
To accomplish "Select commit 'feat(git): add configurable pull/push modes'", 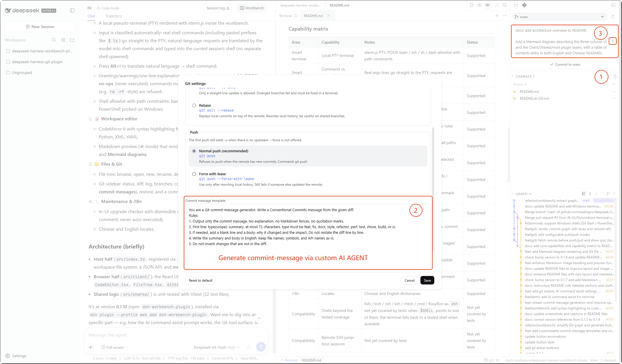I will [557, 234].
